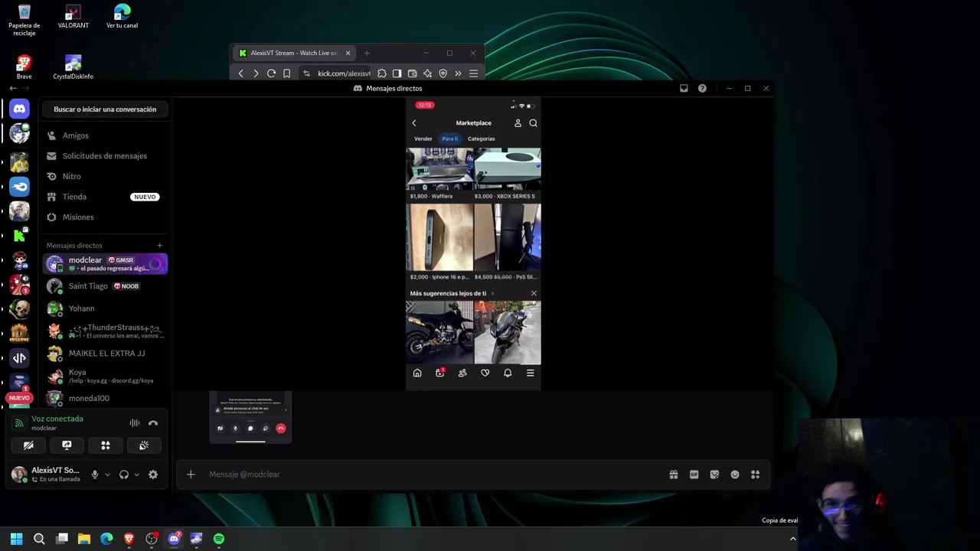Select the Vender tab in Marketplace
Viewport: 980px width, 551px height.
(x=423, y=139)
